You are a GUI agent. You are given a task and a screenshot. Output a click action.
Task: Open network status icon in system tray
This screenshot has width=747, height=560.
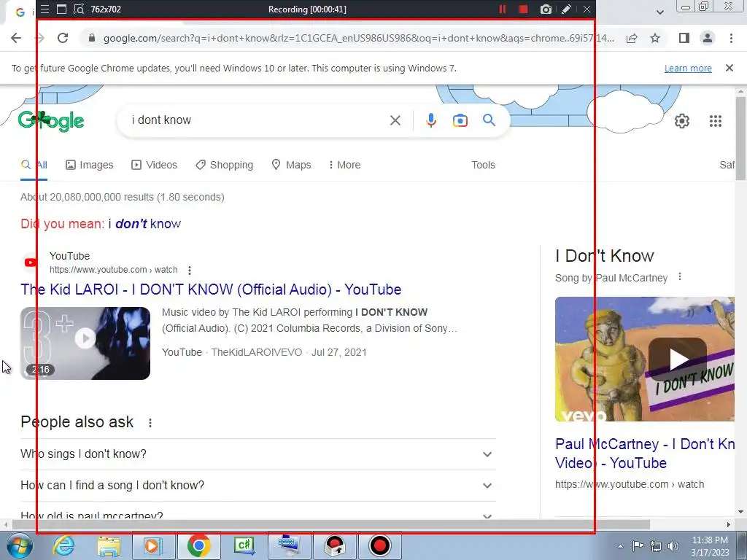point(656,546)
